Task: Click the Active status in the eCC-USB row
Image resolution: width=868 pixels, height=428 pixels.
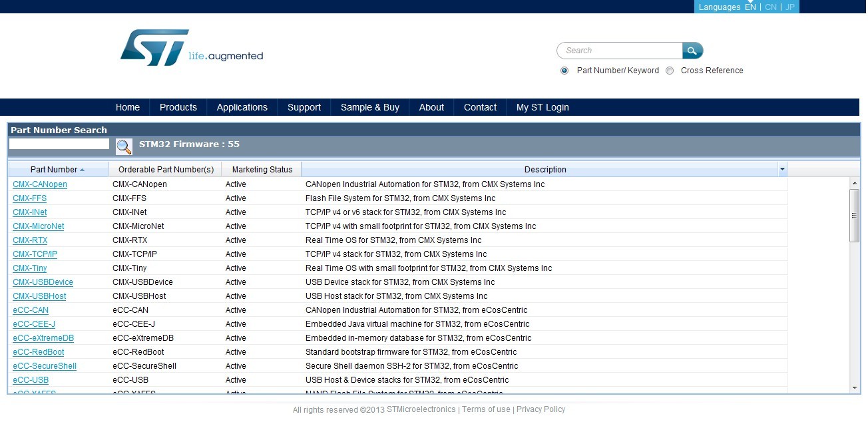Action: click(x=236, y=380)
